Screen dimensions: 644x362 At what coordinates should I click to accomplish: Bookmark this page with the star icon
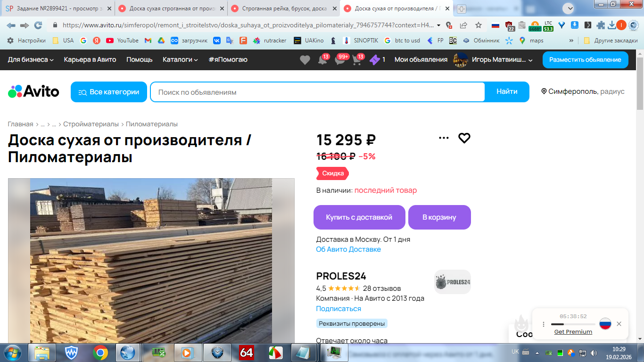(x=479, y=25)
